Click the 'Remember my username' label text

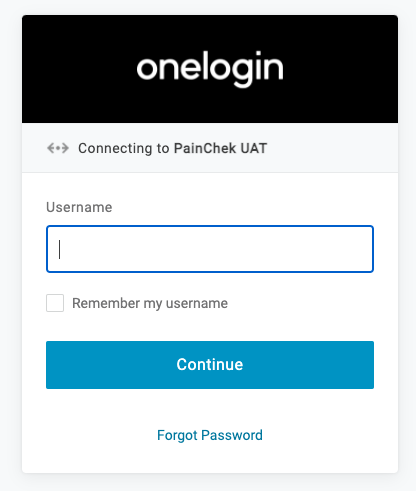tap(150, 303)
